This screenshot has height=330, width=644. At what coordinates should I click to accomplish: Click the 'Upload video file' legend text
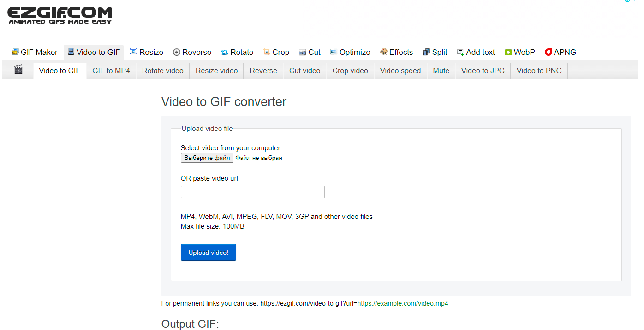pyautogui.click(x=207, y=129)
